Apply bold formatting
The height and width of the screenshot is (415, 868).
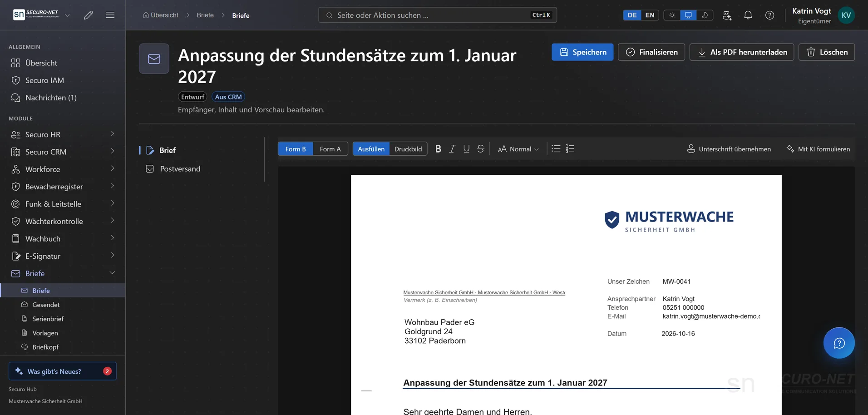pos(438,149)
